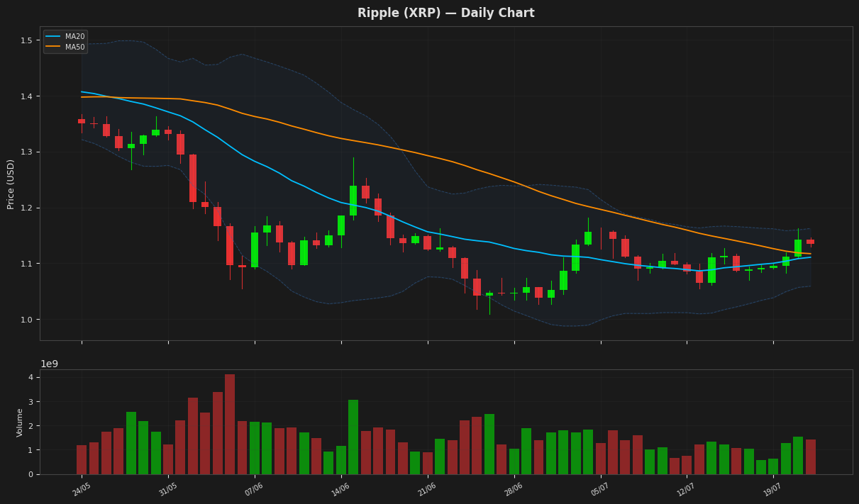Screen dimensions: 859x504
Task: Click the MA50 legend entry
Action: click(x=65, y=47)
